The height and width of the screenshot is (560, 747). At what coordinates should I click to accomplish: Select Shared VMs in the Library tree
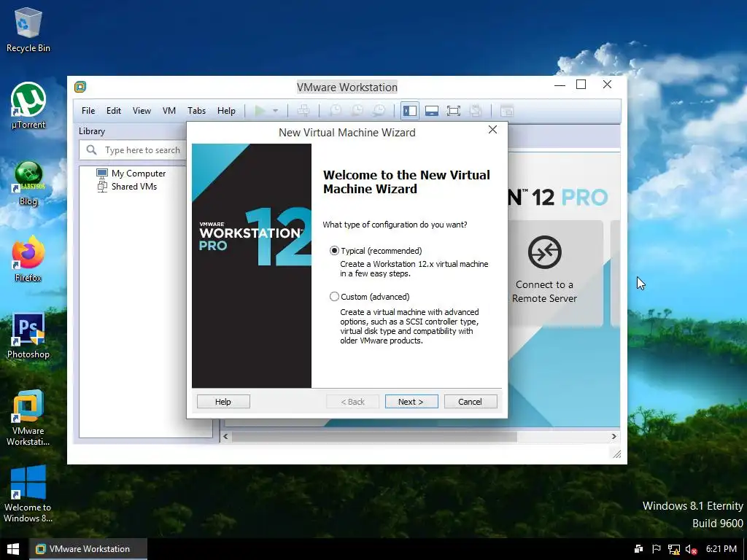127,187
